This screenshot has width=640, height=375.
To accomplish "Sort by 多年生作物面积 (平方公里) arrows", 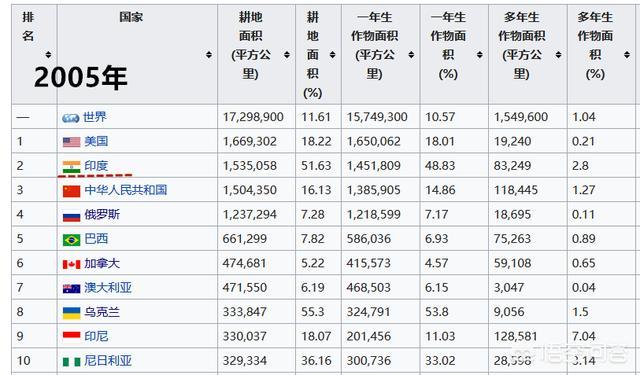I will pyautogui.click(x=558, y=54).
